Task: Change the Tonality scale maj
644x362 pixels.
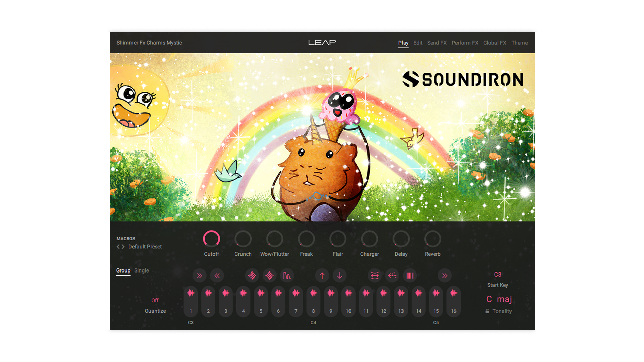Action: (x=504, y=299)
